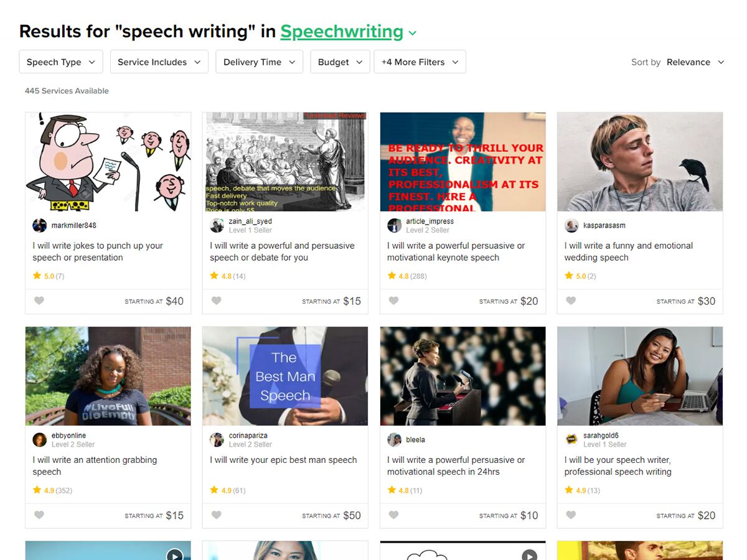Image resolution: width=747 pixels, height=560 pixels.
Task: Click markmiller848 seller avatar
Action: pos(40,225)
